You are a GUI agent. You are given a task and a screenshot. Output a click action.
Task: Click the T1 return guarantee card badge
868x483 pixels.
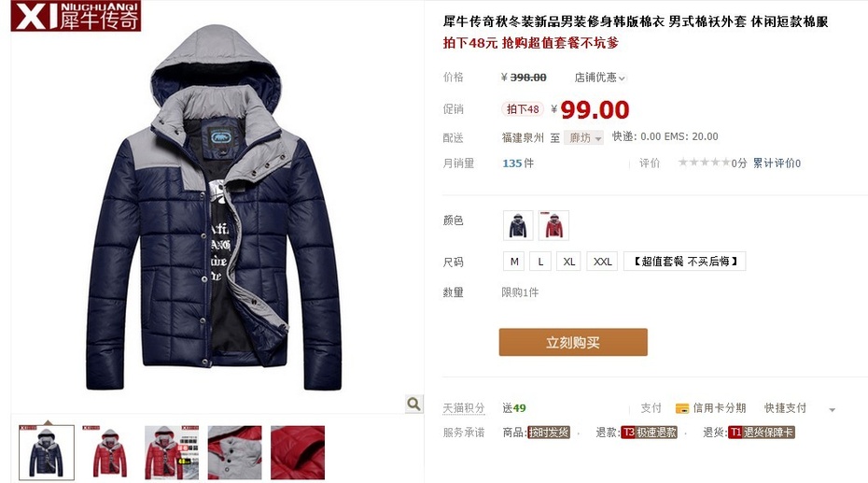(x=762, y=433)
